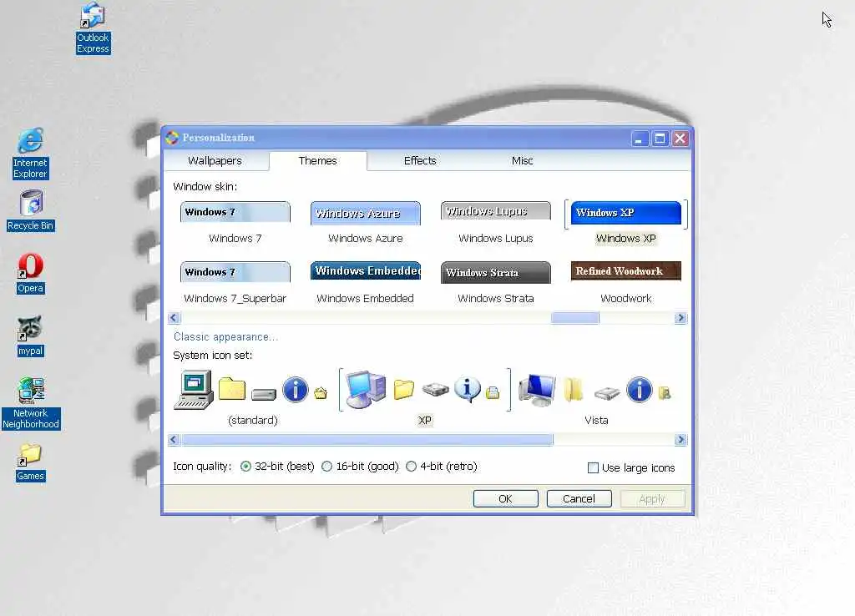
Task: Pick the Vista set folder icon
Action: coord(573,389)
